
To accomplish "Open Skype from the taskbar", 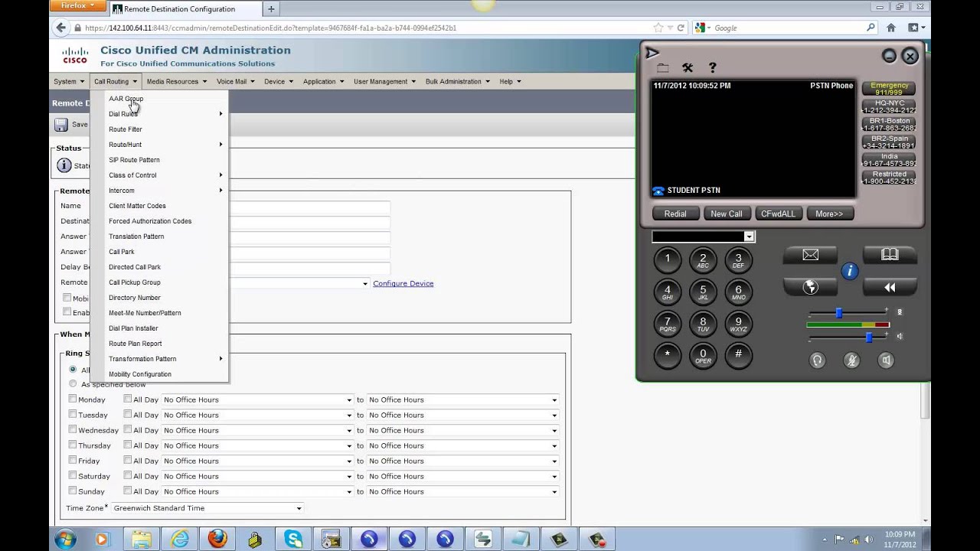I will 293,539.
